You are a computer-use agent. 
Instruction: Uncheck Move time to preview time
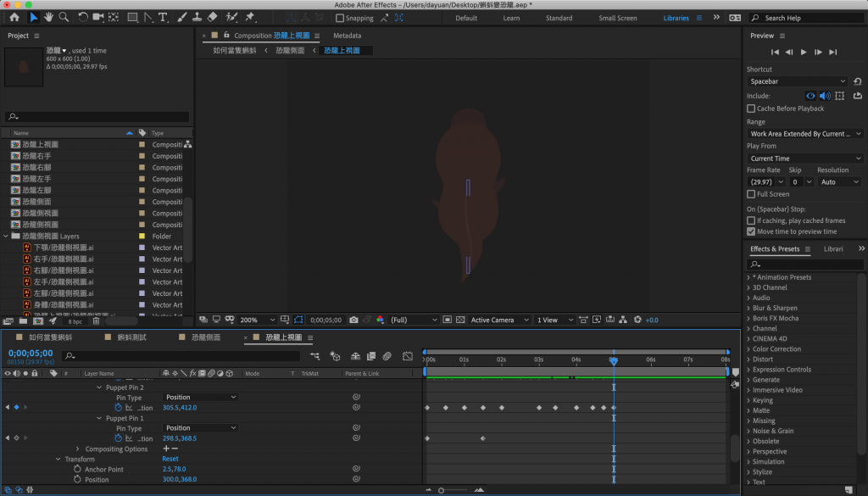(751, 231)
